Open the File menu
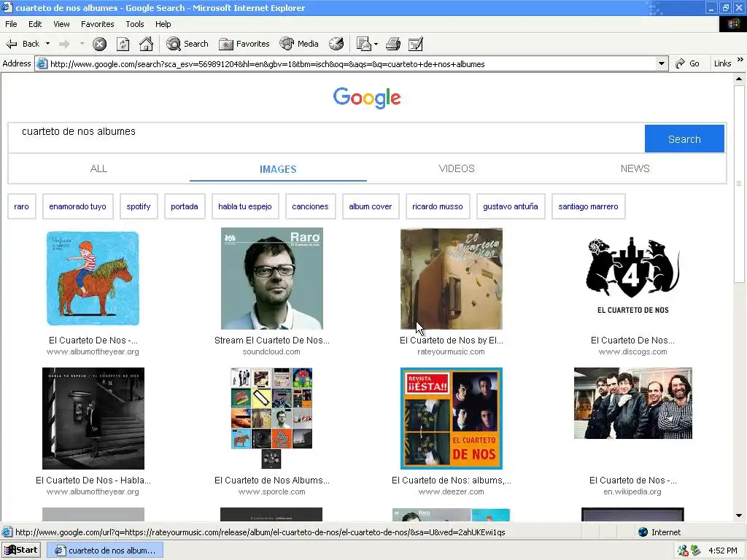Viewport: 747px width, 560px height. (11, 24)
